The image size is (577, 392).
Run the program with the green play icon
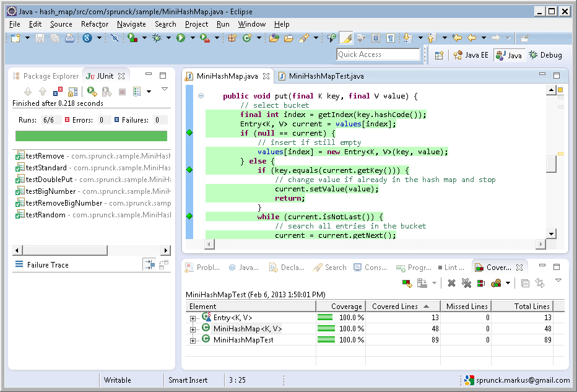tap(181, 38)
